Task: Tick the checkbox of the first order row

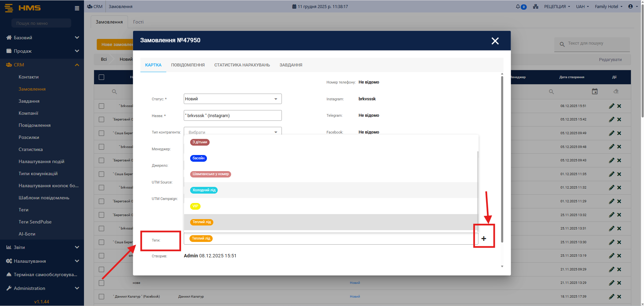Action: [101, 106]
